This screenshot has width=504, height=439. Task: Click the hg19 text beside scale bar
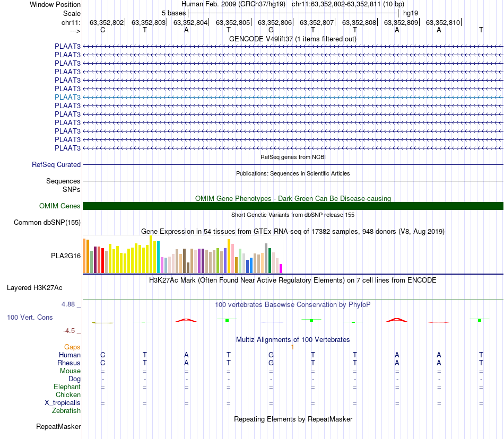pyautogui.click(x=411, y=13)
